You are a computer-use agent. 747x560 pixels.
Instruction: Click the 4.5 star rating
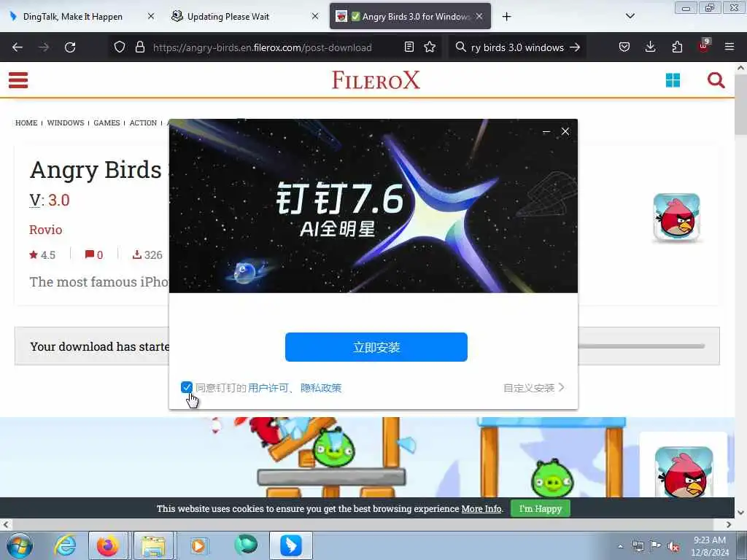point(42,254)
